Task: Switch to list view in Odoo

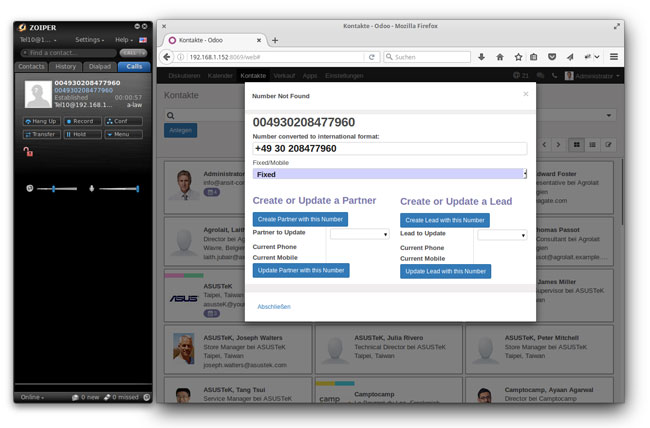Action: tap(592, 145)
